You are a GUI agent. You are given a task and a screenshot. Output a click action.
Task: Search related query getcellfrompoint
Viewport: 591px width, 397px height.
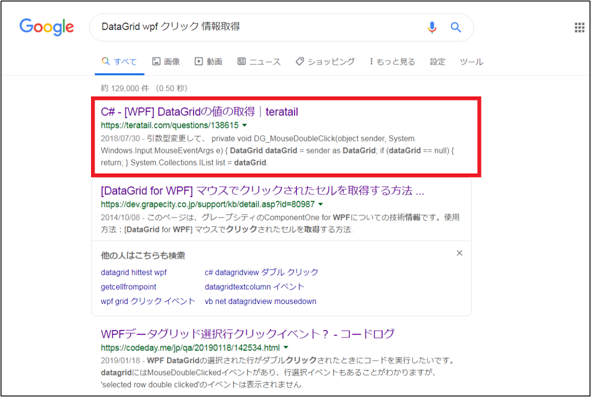tap(128, 287)
